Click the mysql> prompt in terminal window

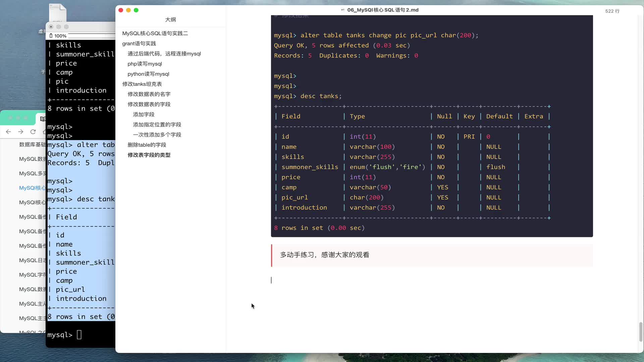60,335
